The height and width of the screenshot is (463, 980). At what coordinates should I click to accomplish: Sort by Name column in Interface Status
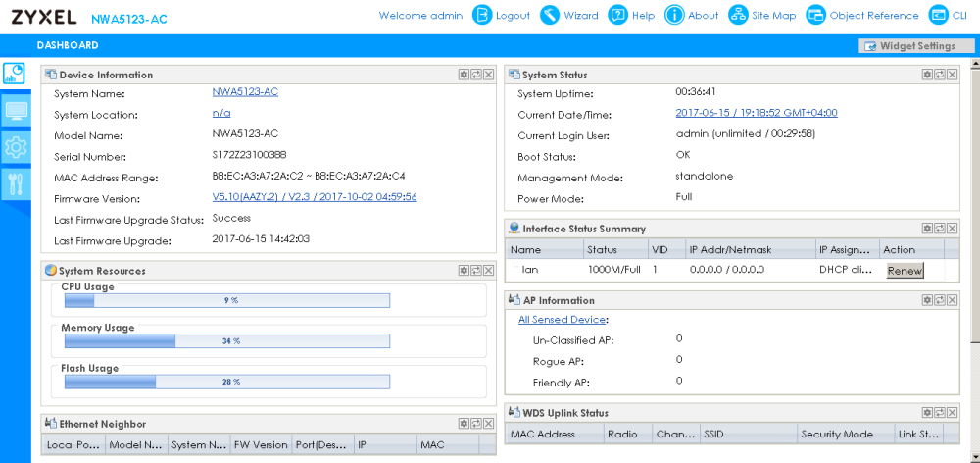(544, 249)
